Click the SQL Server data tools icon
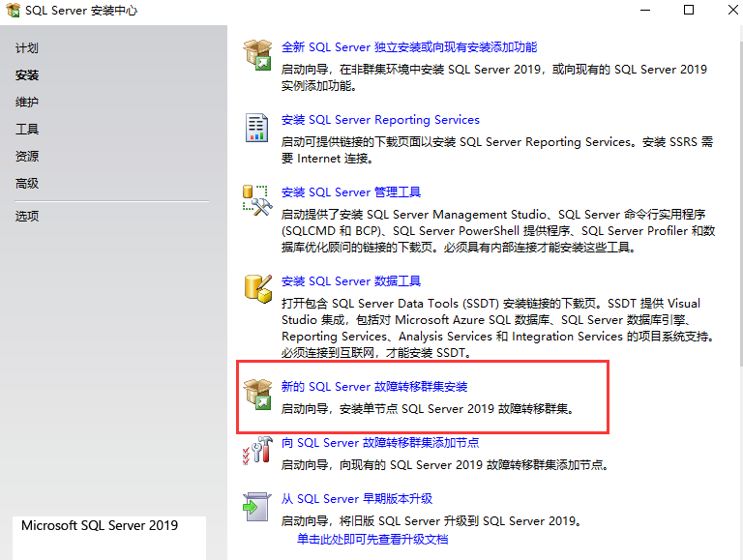743x560 pixels. (257, 289)
